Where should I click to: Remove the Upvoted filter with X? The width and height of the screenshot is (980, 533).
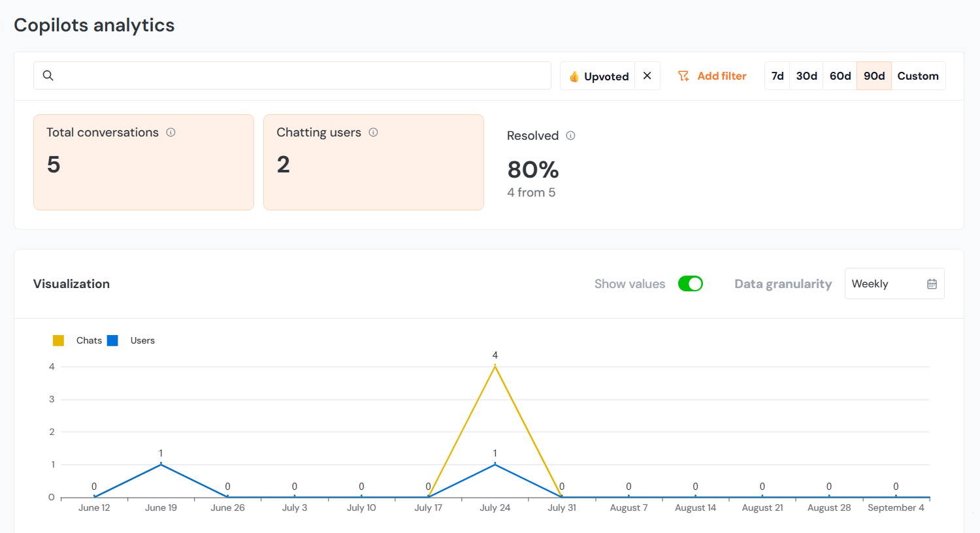(647, 76)
